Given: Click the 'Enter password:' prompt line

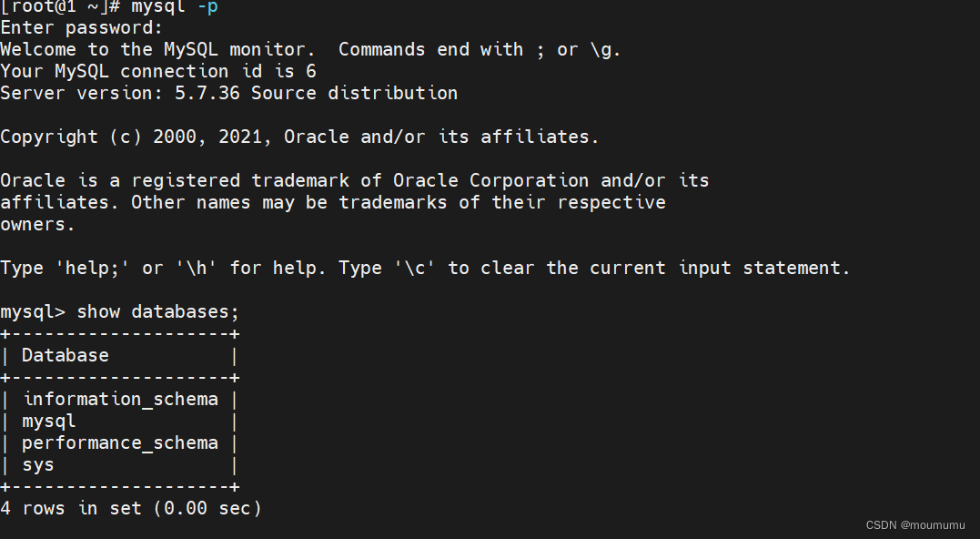Looking at the screenshot, I should click(82, 27).
